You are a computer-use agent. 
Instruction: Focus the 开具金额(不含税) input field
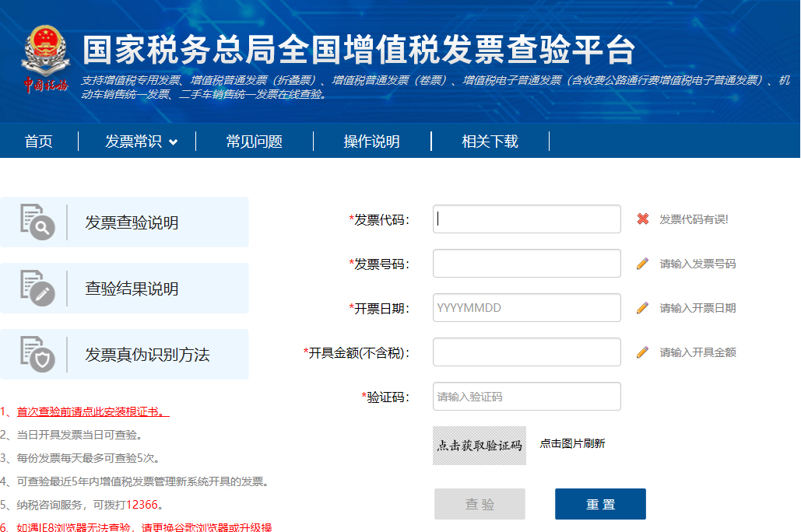527,352
